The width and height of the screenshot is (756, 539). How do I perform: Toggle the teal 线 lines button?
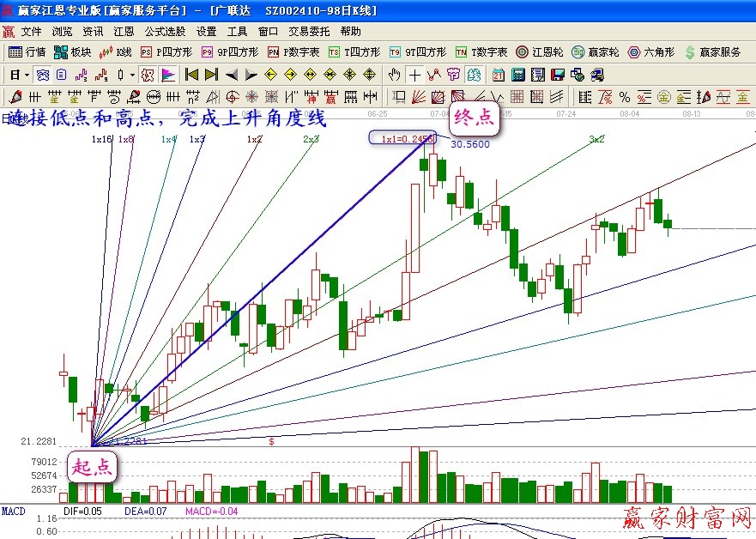click(474, 75)
